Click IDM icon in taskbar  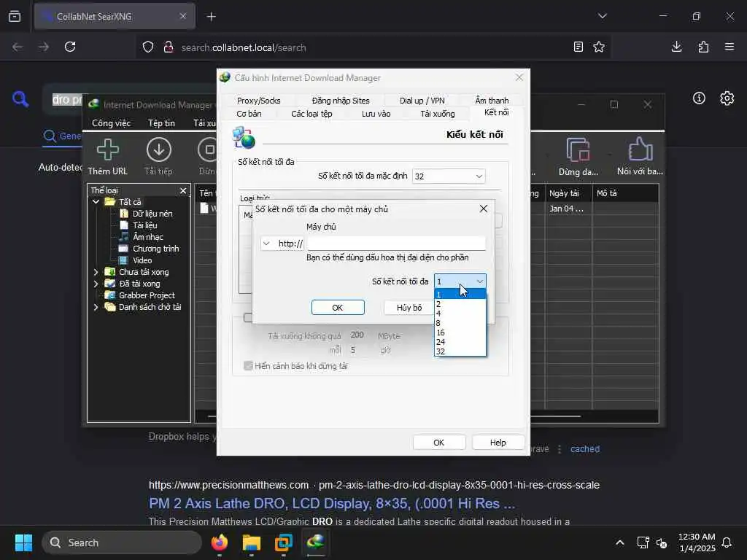point(315,542)
